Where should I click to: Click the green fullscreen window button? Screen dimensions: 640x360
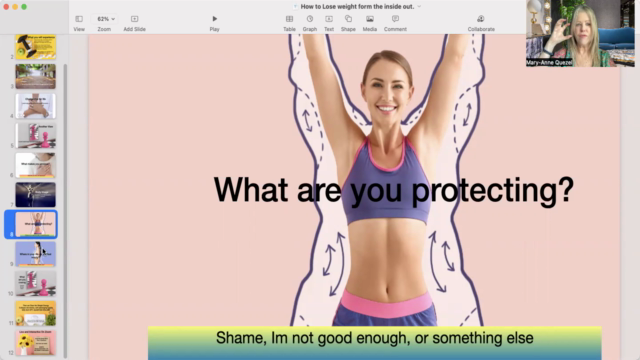[24, 7]
